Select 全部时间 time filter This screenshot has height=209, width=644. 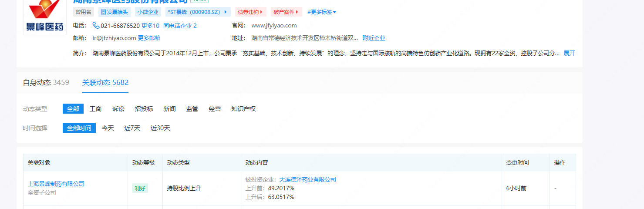[79, 128]
